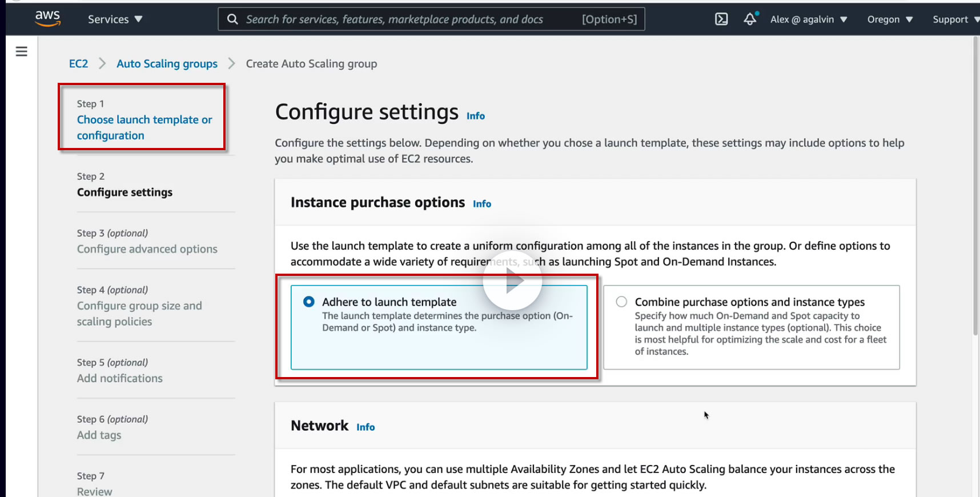Open the Oregon region selector
The width and height of the screenshot is (980, 497).
click(890, 19)
